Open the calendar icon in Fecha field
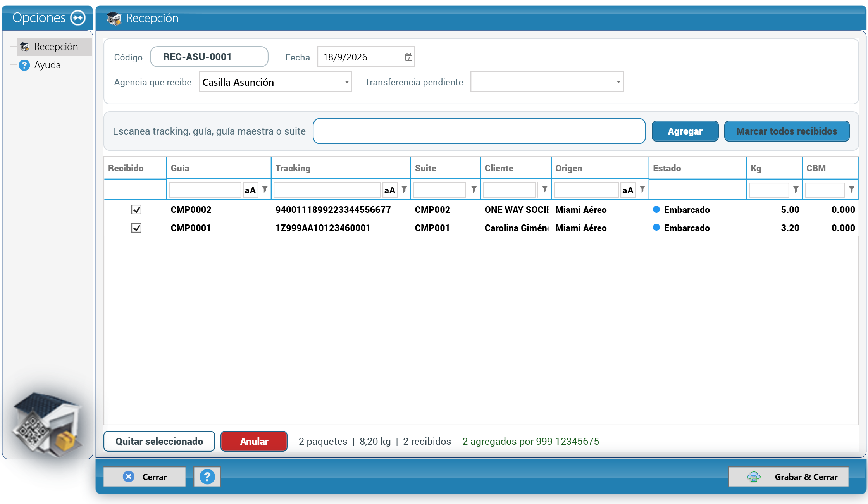 (x=408, y=57)
